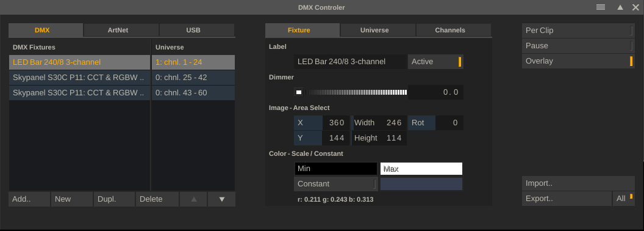
Task: Click universe entry 0: chnl. 25 - 42
Action: click(193, 78)
